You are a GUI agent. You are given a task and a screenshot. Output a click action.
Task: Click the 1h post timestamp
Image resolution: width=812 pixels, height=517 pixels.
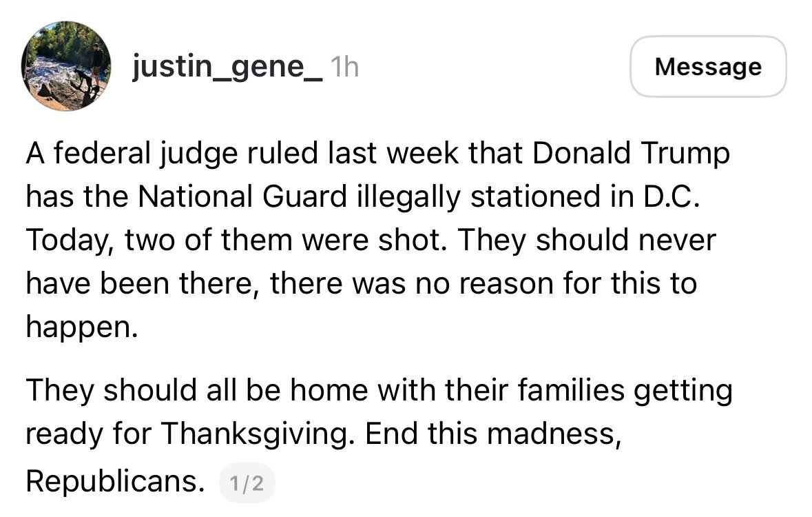click(344, 67)
